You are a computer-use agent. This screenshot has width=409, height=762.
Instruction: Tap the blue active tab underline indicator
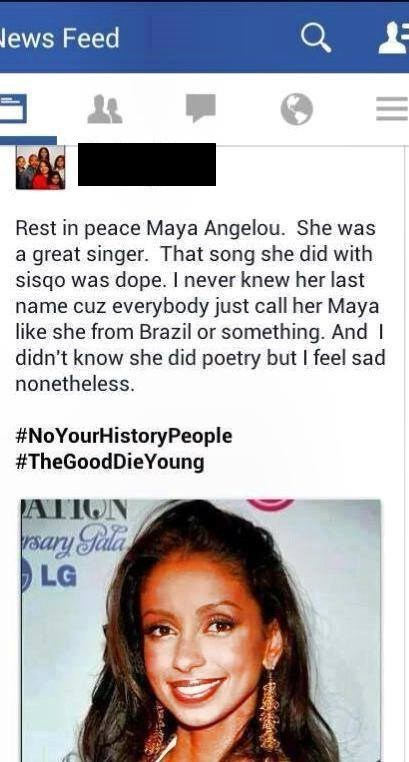[28, 140]
